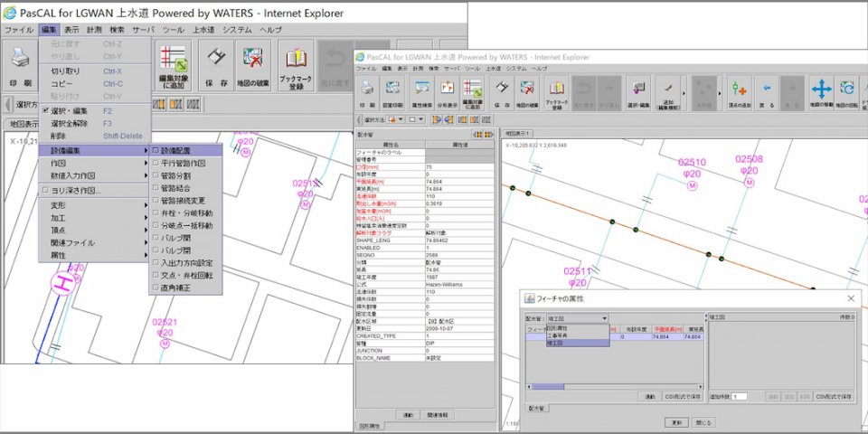Image resolution: width=868 pixels, height=434 pixels.
Task: Open 属性検索 tool in the right window
Action: [x=423, y=92]
